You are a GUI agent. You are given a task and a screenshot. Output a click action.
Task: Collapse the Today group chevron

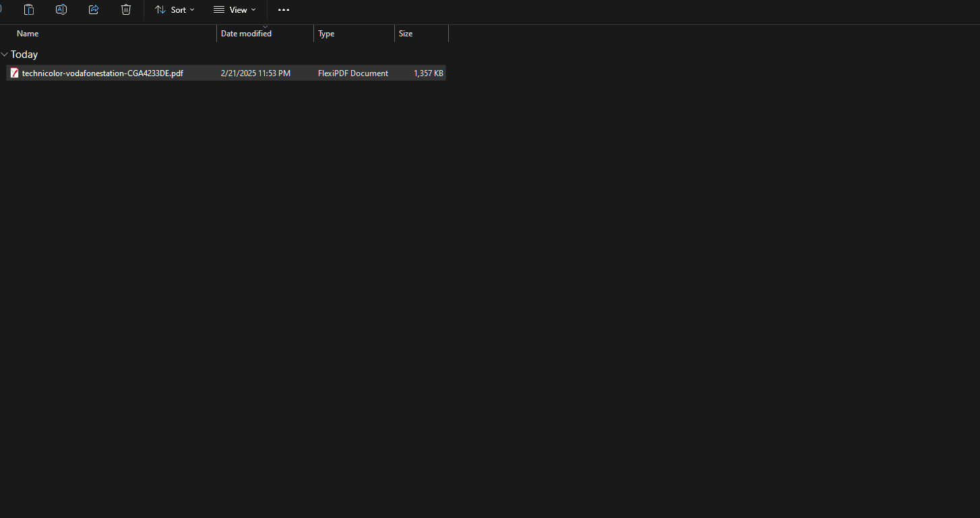click(x=5, y=55)
